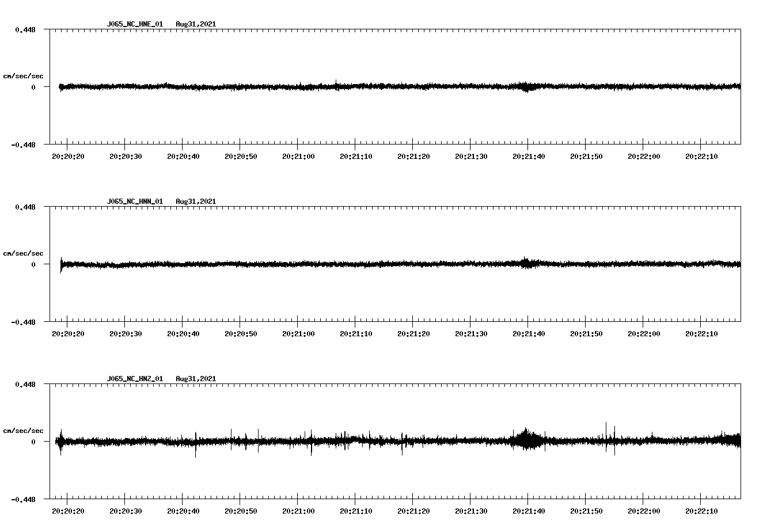Click the 20:21:10 time label under HNN plot
This screenshot has height=532, width=782.
click(356, 334)
